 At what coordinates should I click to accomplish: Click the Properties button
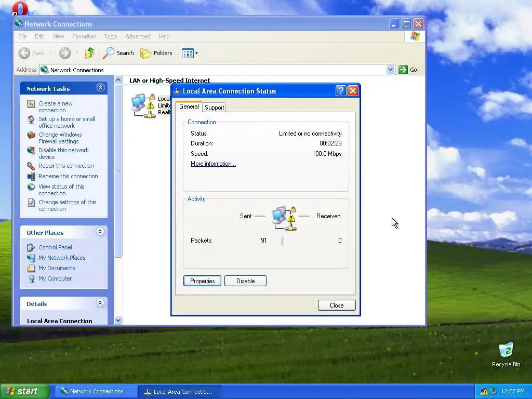(x=202, y=281)
